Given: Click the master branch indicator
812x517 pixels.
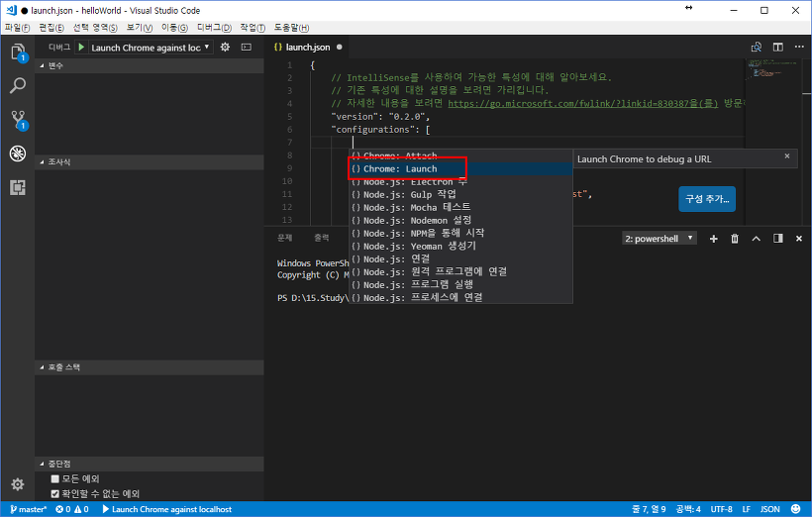Looking at the screenshot, I should (29, 509).
